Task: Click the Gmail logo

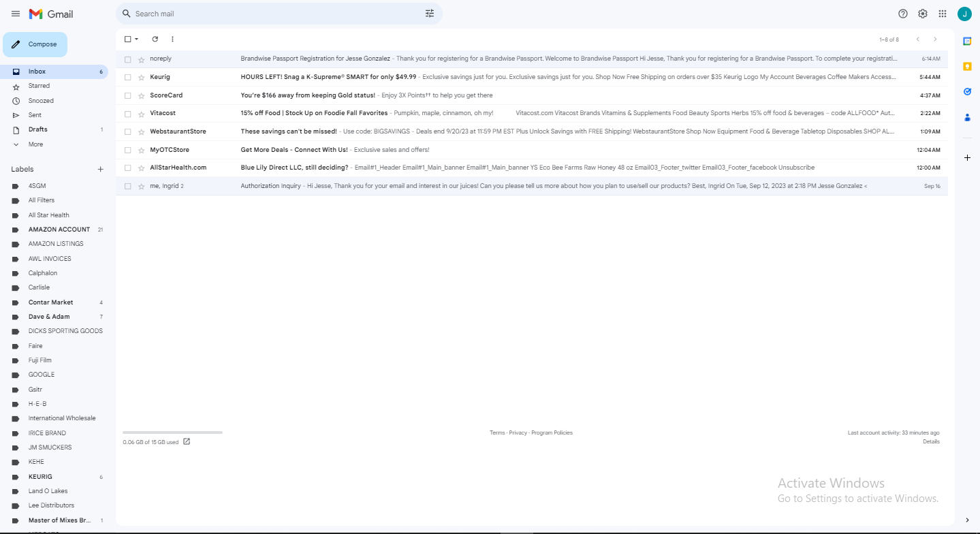Action: [x=51, y=14]
